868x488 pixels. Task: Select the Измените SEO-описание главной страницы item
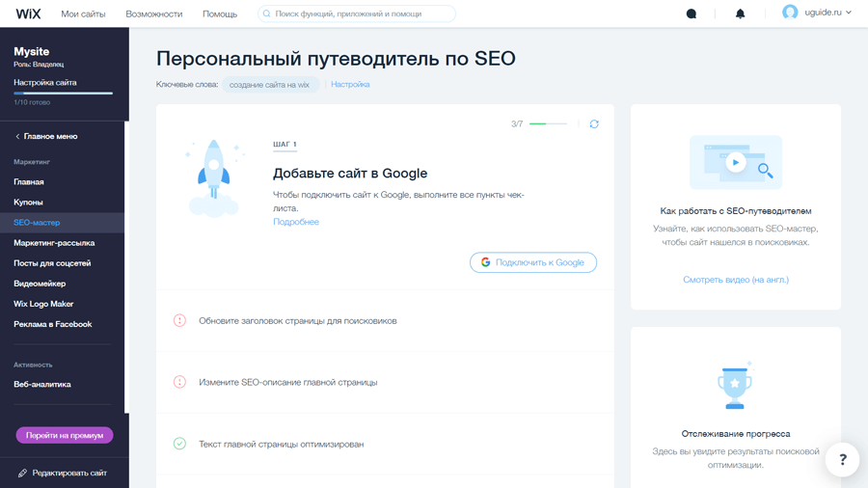coord(287,383)
